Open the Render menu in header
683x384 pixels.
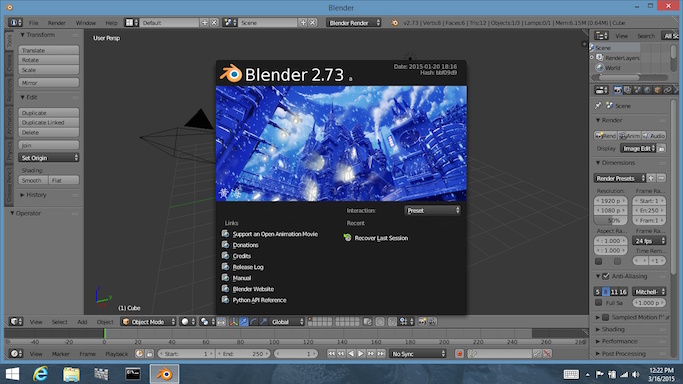pyautogui.click(x=57, y=23)
